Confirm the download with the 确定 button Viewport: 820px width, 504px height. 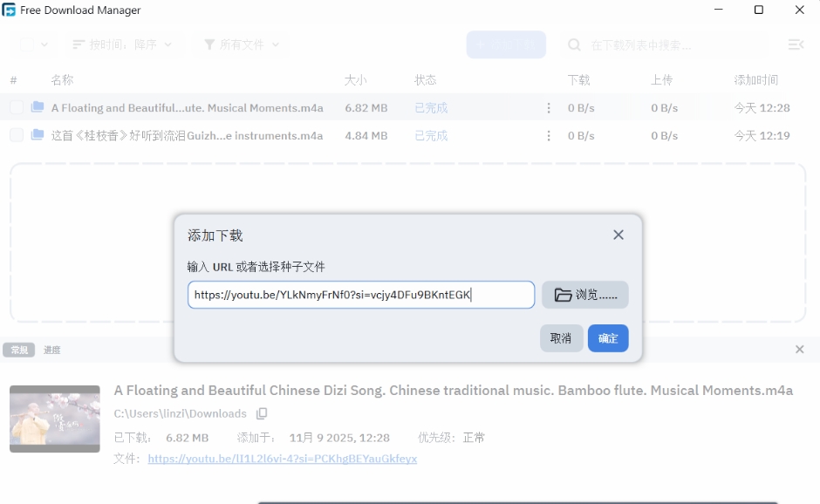point(608,338)
